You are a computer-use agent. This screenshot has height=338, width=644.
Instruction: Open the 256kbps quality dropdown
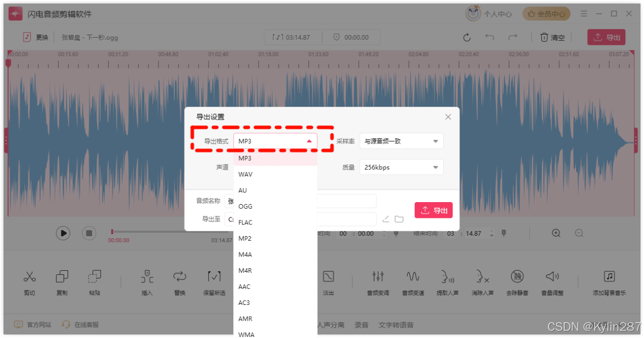point(402,167)
